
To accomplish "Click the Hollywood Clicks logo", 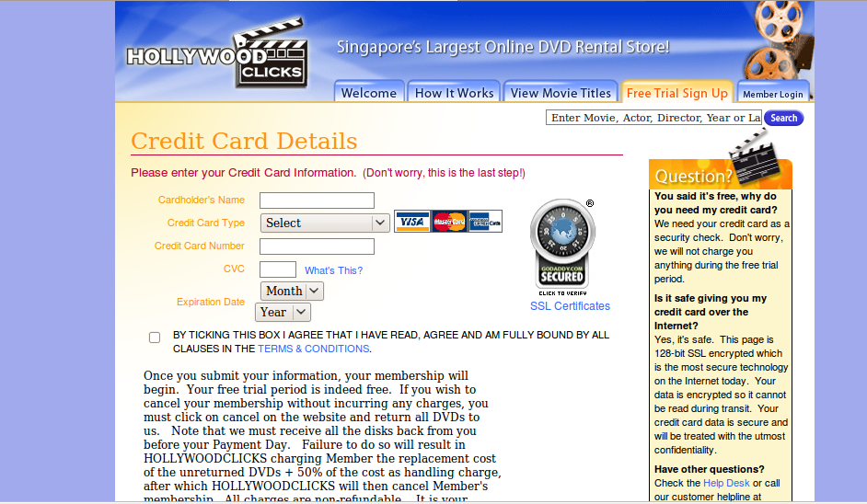I will tap(217, 54).
